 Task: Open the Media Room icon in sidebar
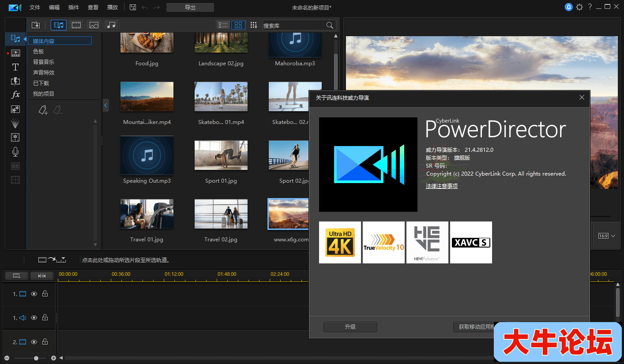pyautogui.click(x=15, y=39)
